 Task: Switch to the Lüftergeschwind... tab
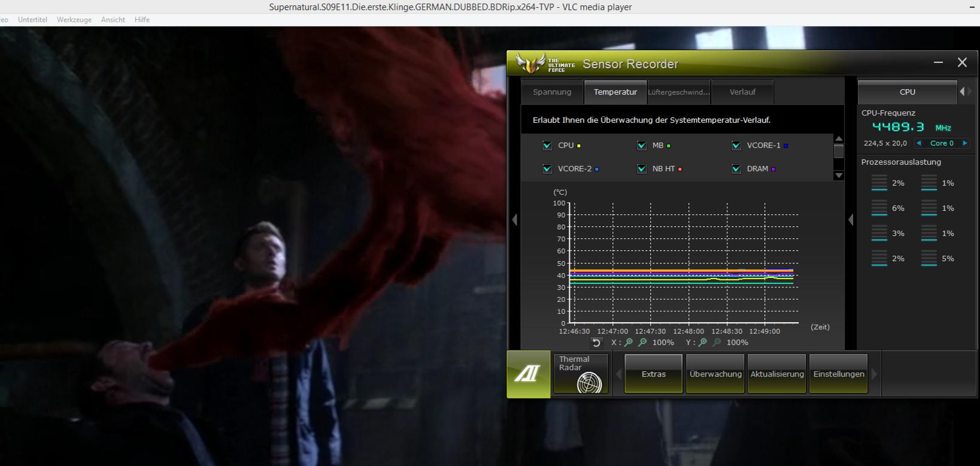(679, 92)
